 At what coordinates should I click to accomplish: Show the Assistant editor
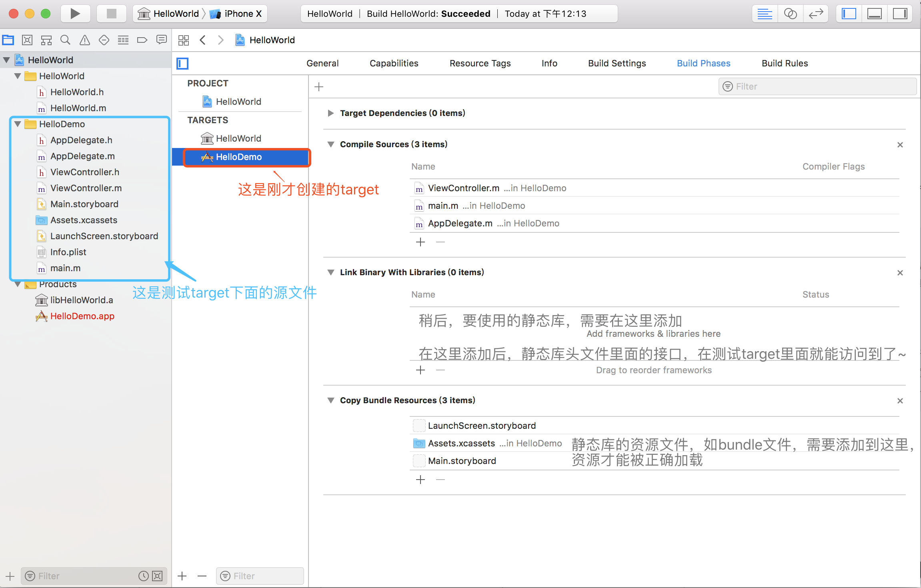(x=790, y=14)
